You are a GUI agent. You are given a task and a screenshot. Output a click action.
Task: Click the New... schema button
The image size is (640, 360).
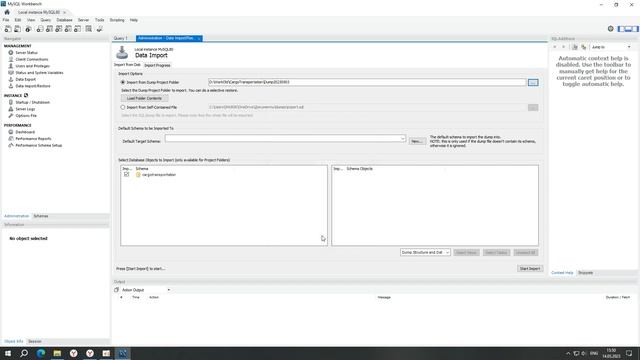point(416,141)
